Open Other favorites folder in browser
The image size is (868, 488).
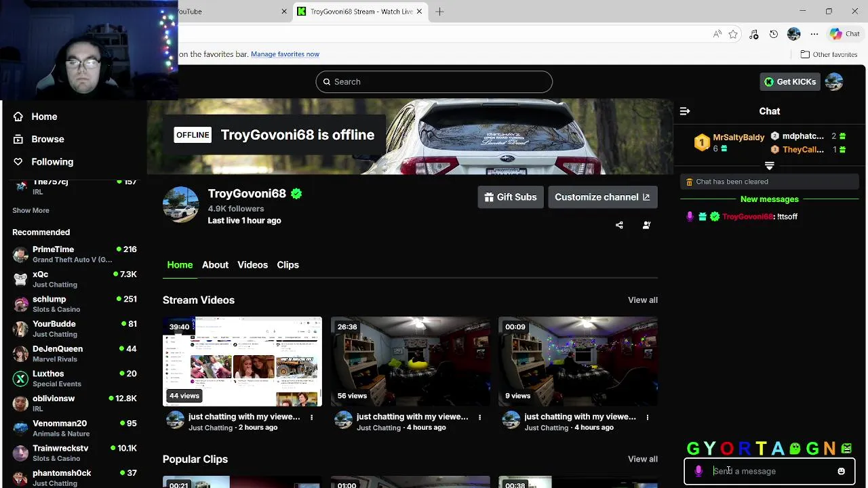coord(829,54)
